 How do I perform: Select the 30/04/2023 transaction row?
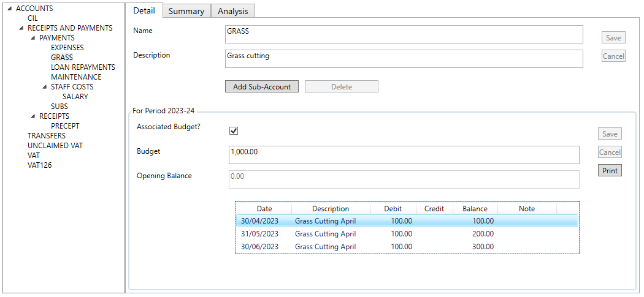407,221
